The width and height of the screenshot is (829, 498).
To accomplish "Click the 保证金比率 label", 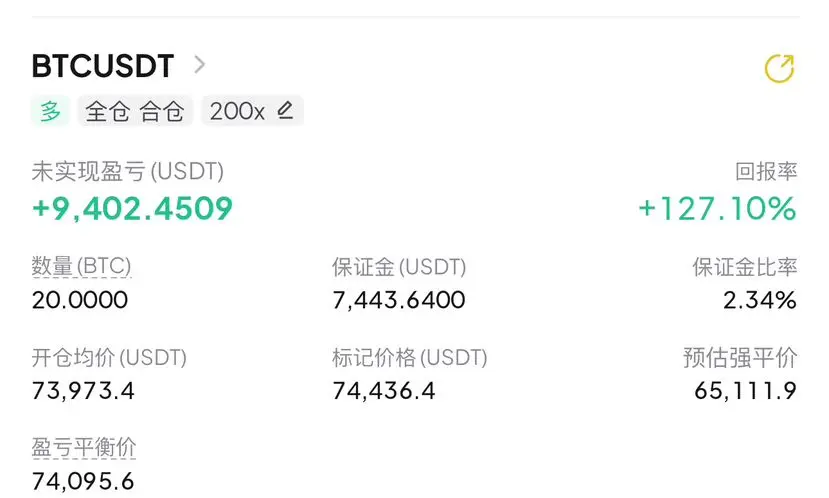I will [745, 267].
